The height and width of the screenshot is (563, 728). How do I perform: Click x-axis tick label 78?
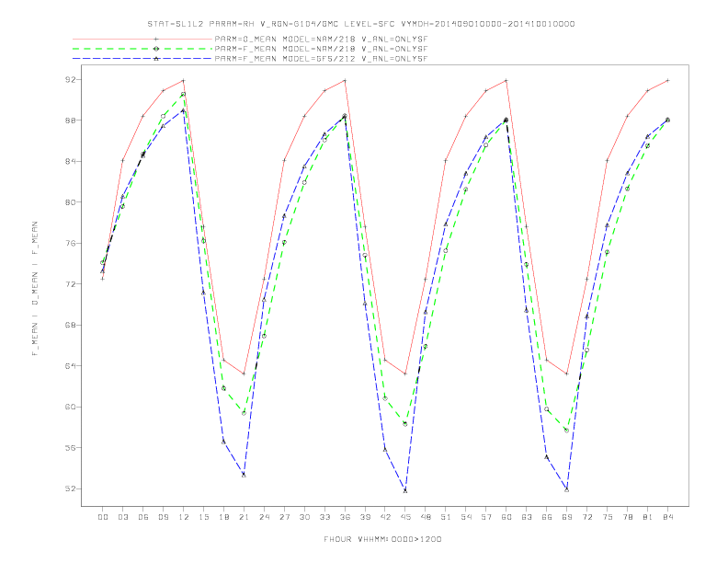tap(628, 517)
